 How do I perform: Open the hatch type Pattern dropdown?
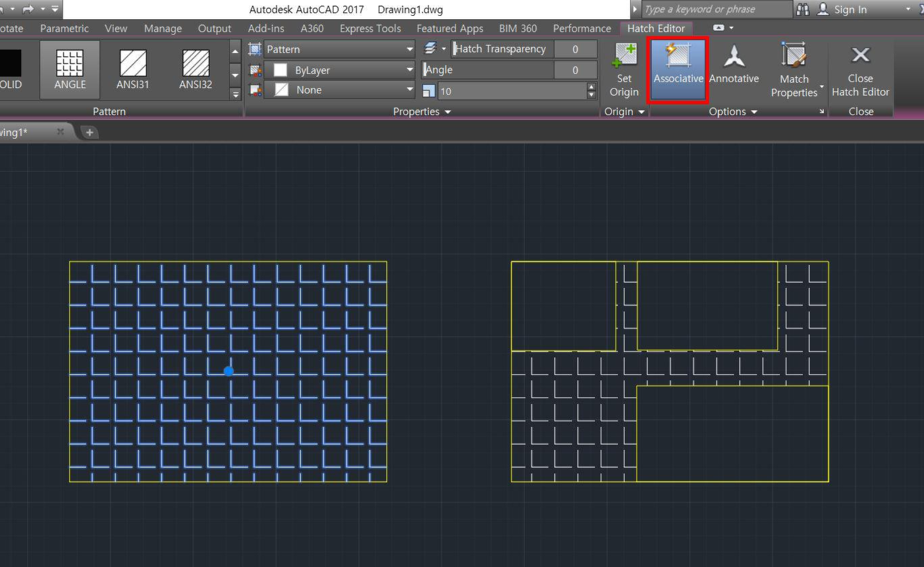click(339, 49)
